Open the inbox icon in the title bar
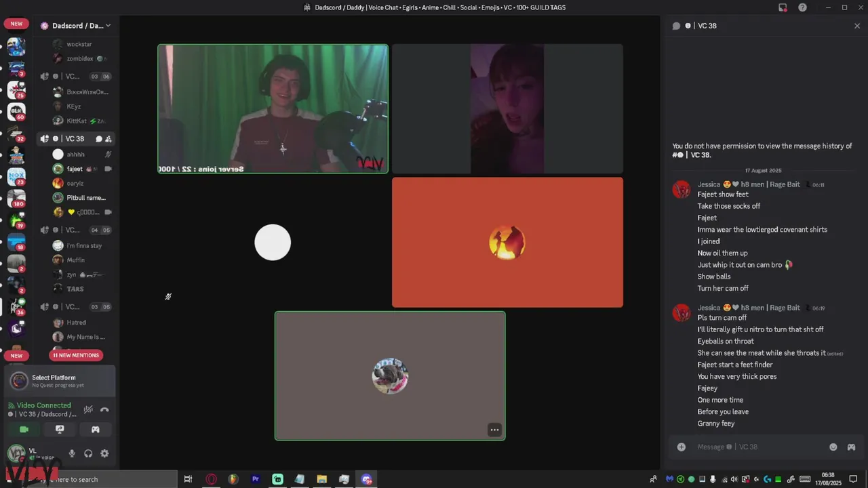The height and width of the screenshot is (488, 868). click(783, 7)
